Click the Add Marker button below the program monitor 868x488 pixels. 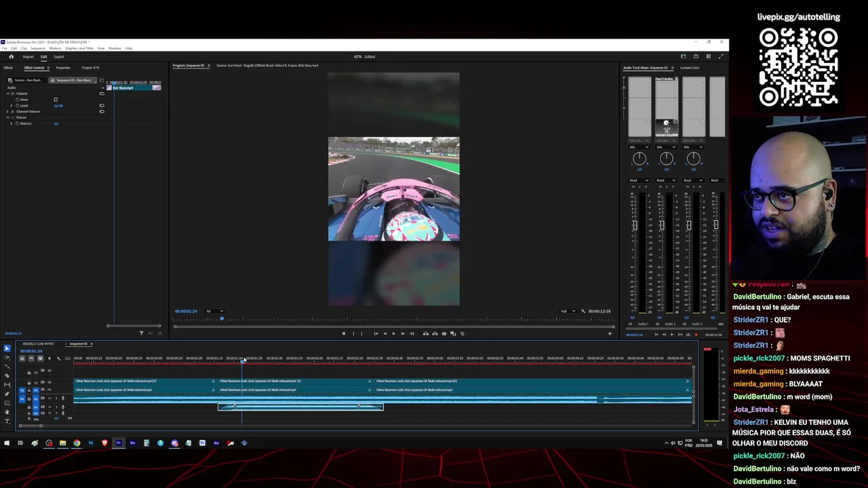click(344, 333)
